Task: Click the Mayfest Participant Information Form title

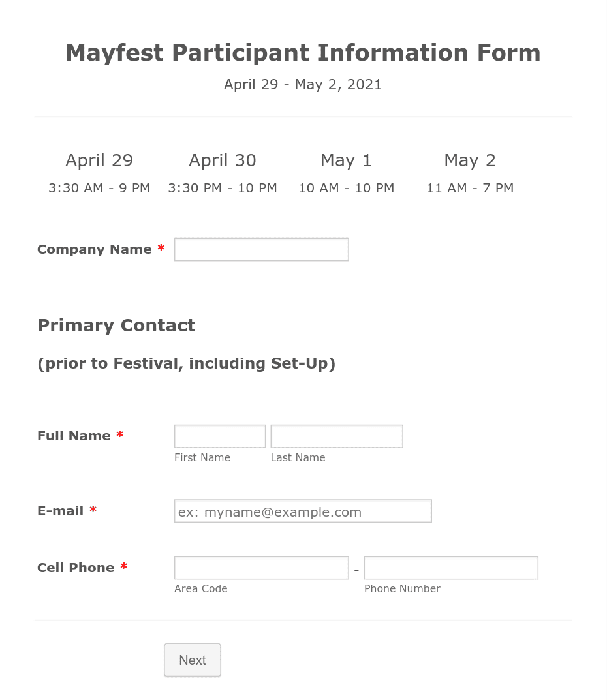Action: pyautogui.click(x=302, y=52)
